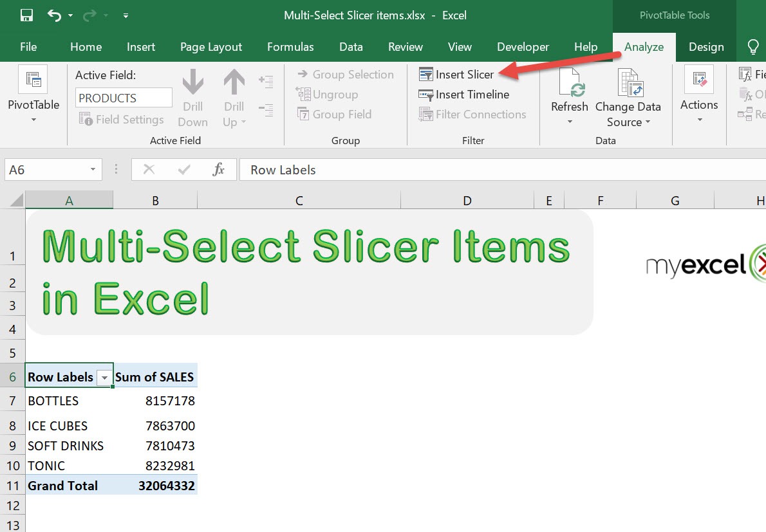Viewport: 766px width, 532px height.
Task: Click the Save icon
Action: (26, 14)
